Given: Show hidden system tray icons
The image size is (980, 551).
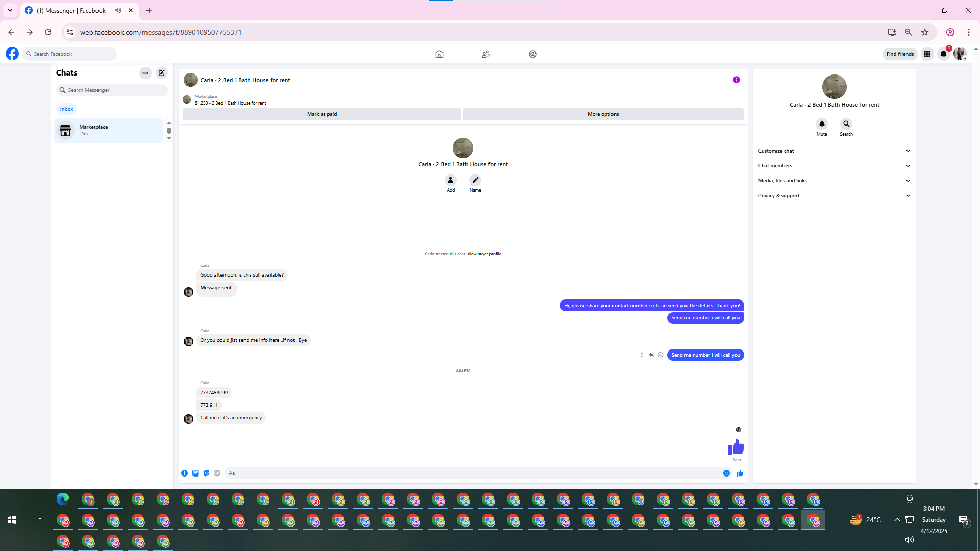Looking at the screenshot, I should tap(897, 520).
